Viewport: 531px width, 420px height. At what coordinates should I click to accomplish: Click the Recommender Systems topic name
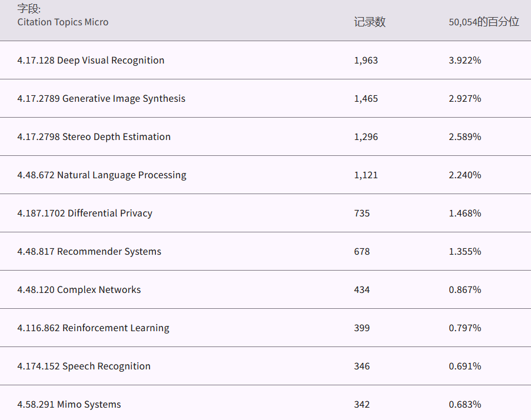(x=89, y=251)
